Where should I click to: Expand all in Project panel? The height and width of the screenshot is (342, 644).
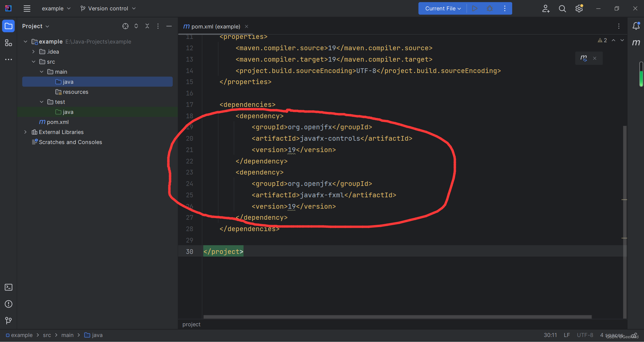point(136,26)
